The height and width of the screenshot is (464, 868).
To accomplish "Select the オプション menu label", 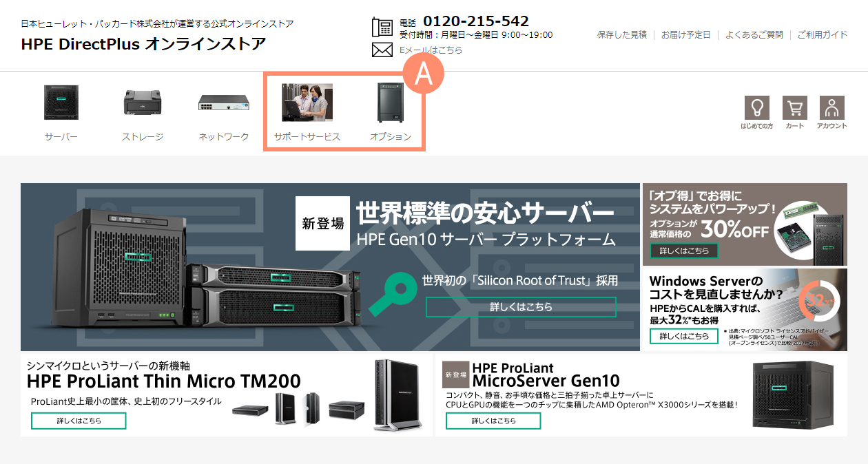I will point(391,137).
